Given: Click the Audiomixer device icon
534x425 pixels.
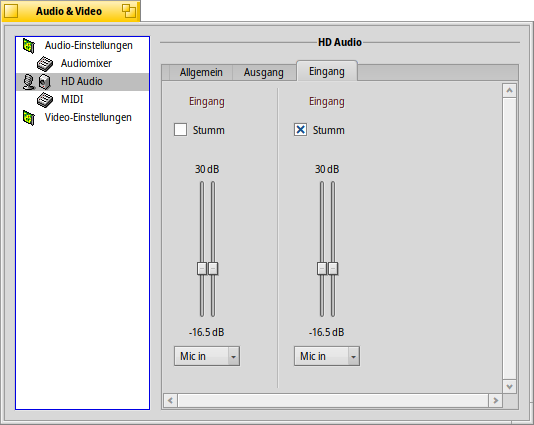Looking at the screenshot, I should pyautogui.click(x=45, y=64).
